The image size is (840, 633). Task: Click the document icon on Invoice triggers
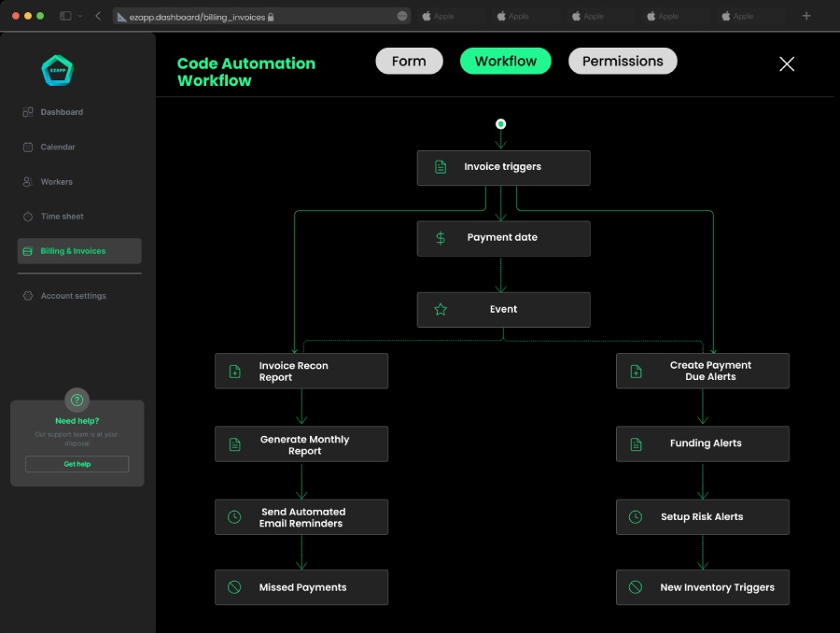441,167
